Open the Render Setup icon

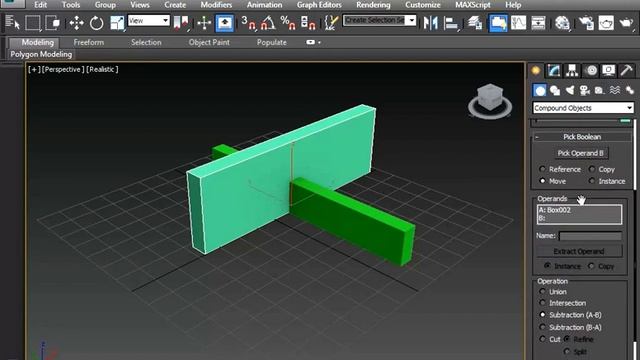[x=586, y=22]
